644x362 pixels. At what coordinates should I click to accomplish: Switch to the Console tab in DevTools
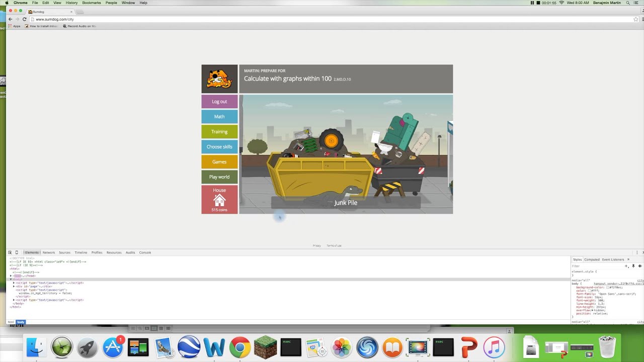click(x=145, y=252)
